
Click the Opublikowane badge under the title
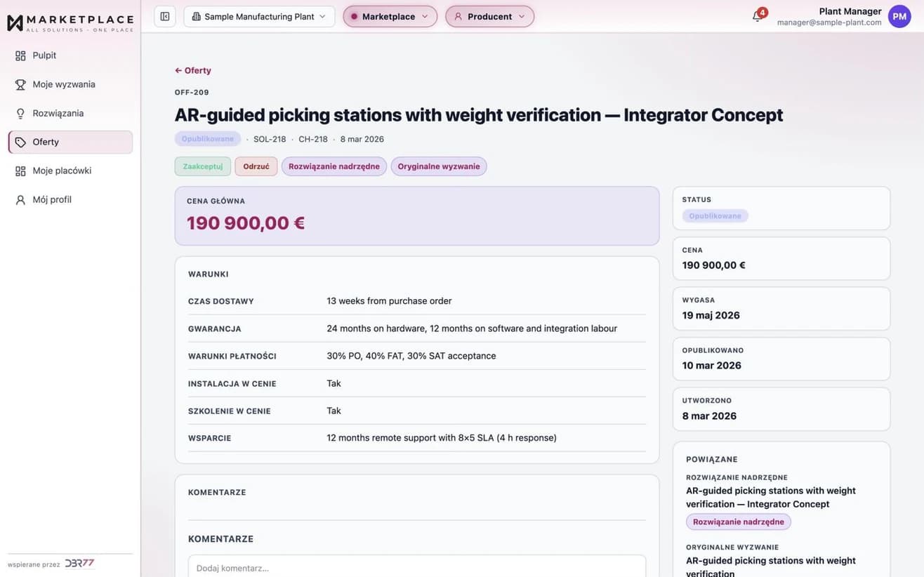point(208,139)
